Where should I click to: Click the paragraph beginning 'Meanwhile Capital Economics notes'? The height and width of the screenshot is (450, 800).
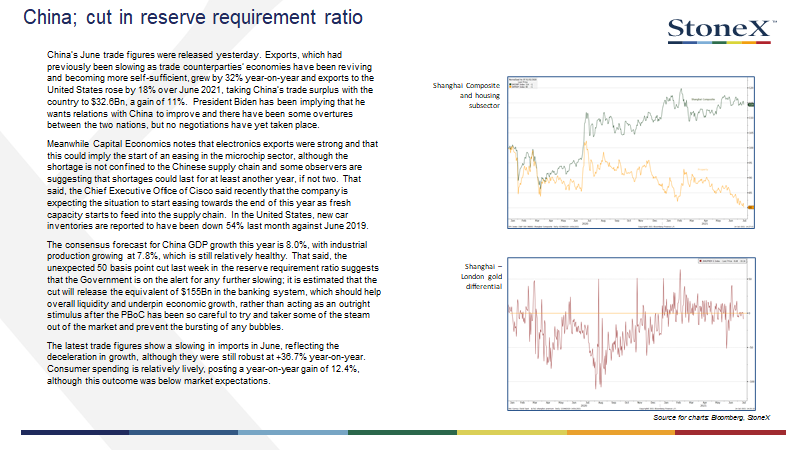click(212, 185)
